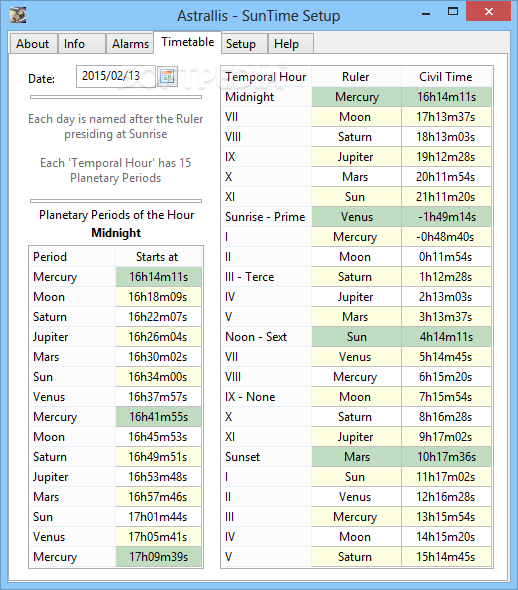
Task: Click civil time 4h14m11s
Action: 447,337
